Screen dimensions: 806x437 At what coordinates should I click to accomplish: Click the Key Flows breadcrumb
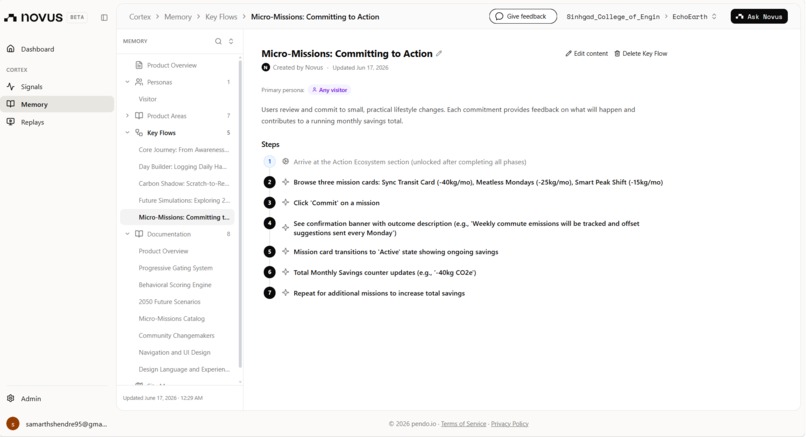(x=221, y=17)
